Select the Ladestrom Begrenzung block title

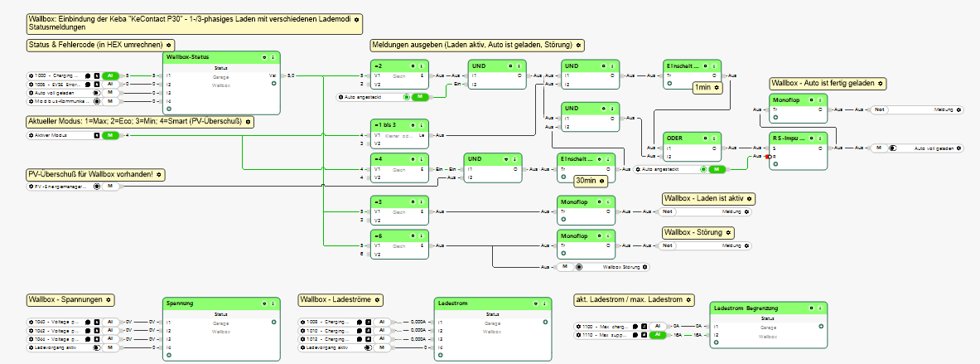click(x=747, y=308)
